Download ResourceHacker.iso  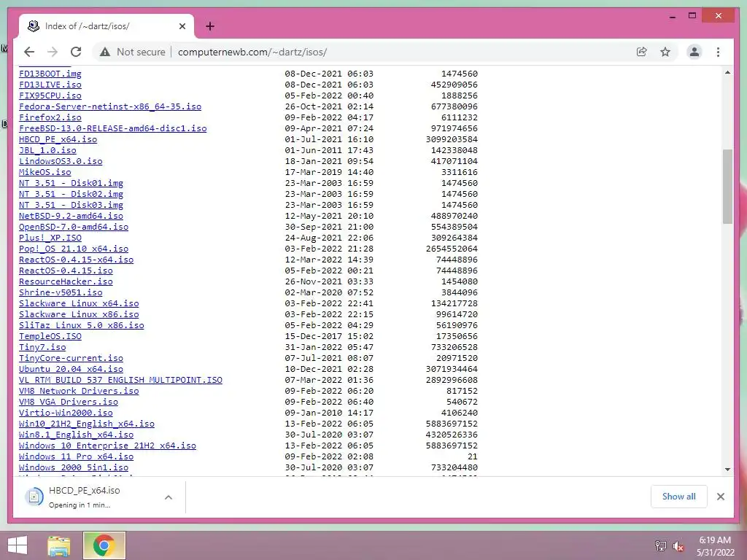(x=66, y=282)
